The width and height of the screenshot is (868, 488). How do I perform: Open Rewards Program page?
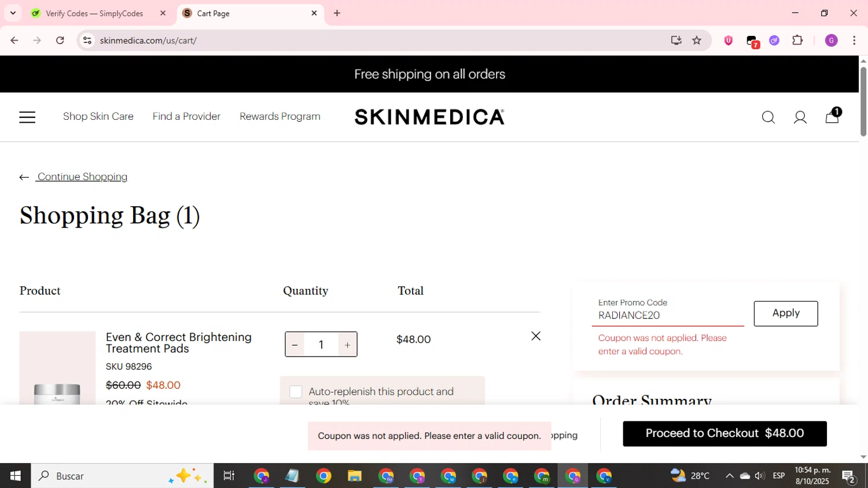(280, 116)
